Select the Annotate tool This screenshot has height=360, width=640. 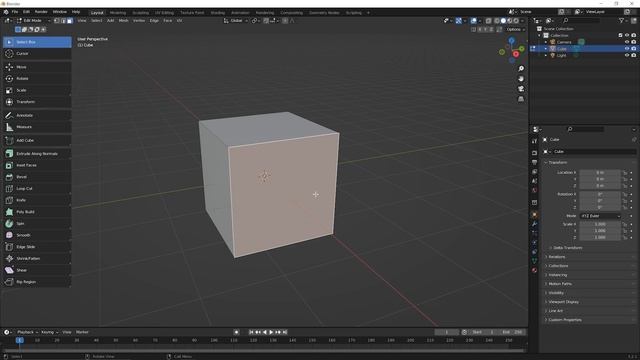(37, 116)
